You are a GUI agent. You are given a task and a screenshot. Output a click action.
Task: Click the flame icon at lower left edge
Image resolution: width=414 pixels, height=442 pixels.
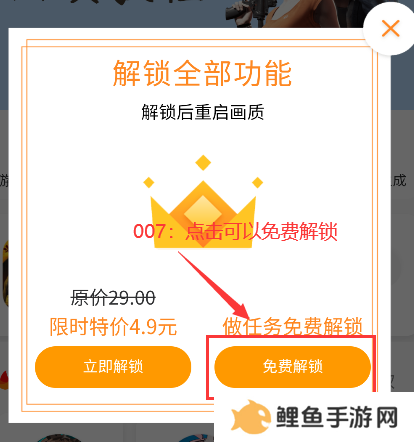[4, 380]
